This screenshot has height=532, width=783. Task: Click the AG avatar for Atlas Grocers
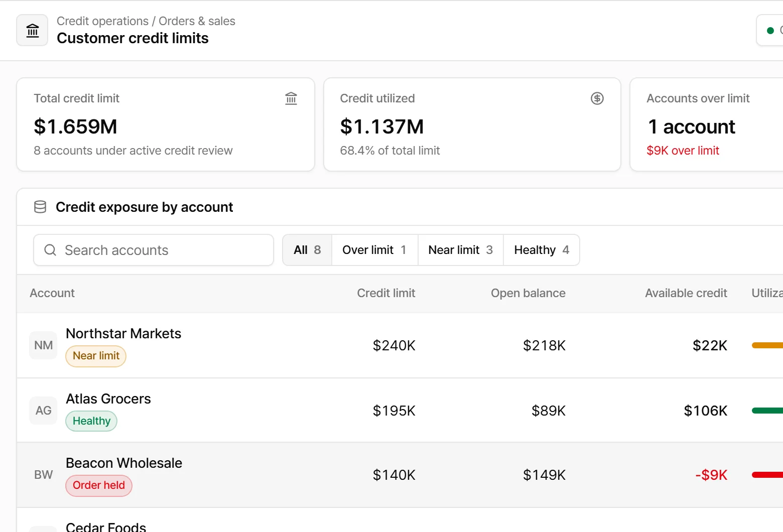tap(43, 411)
